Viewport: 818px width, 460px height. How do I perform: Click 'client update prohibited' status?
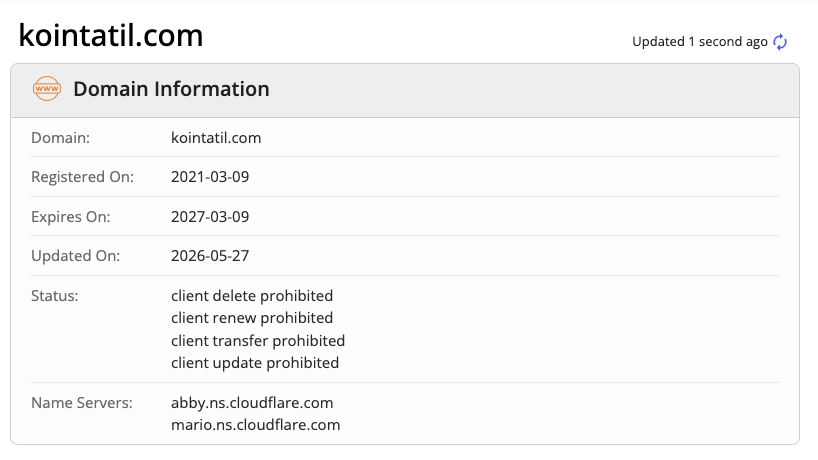pos(255,362)
